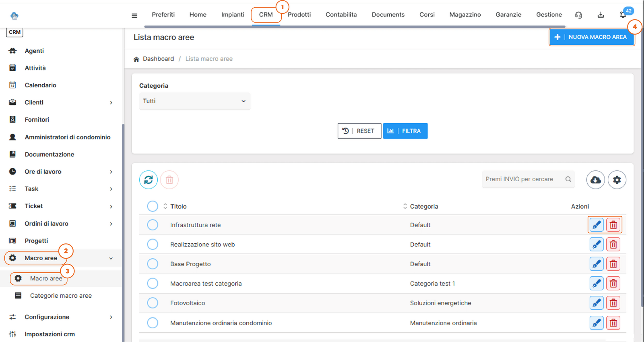Toggle the hamburger menu icon

134,16
